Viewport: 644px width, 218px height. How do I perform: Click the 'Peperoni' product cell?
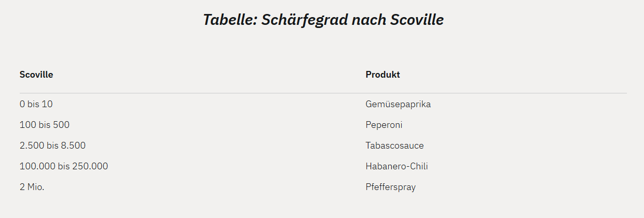383,125
